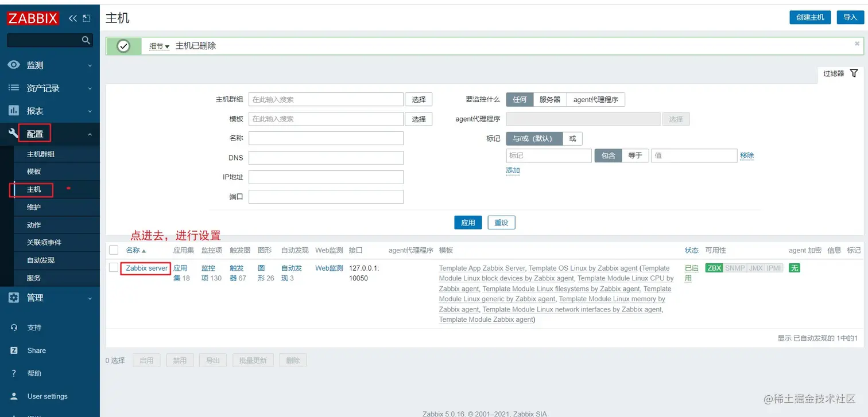868x417 pixels.
Task: Click 创建主机 button
Action: tap(810, 17)
